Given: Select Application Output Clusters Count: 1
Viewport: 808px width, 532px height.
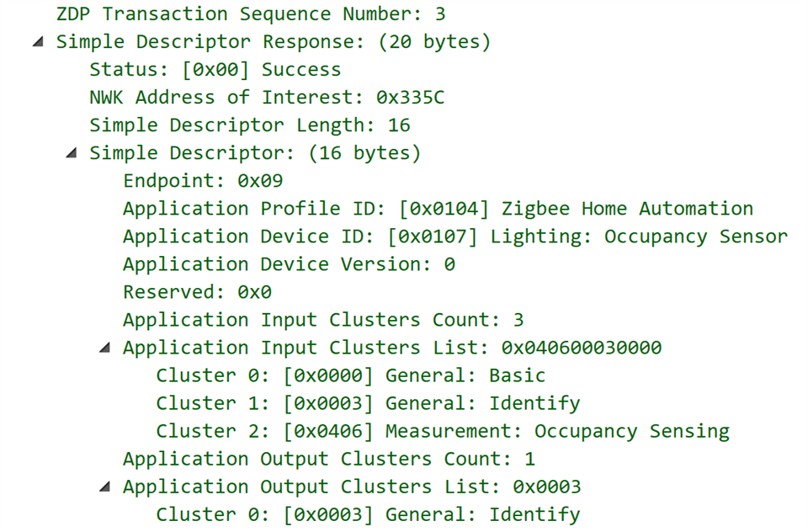Looking at the screenshot, I should [329, 459].
